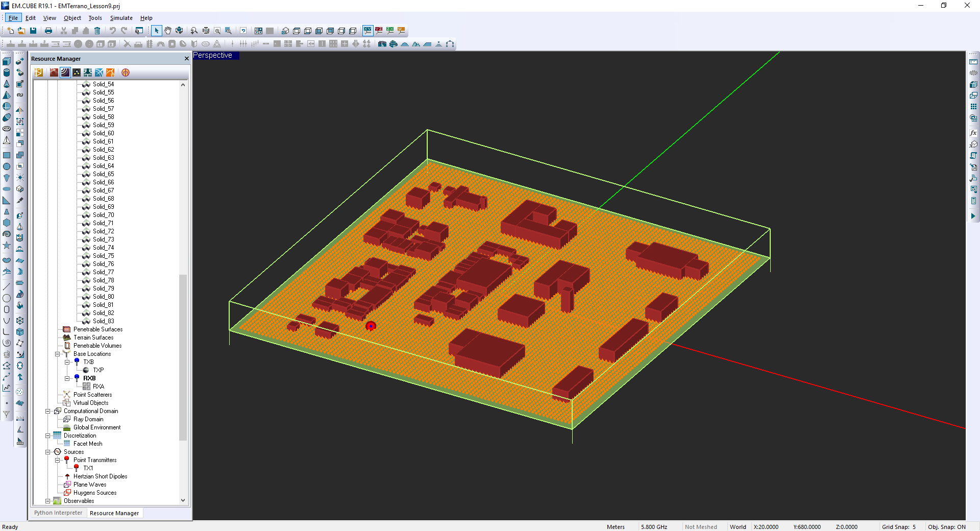Select the arrow pointer selection tool
This screenshot has height=531, width=980.
[157, 31]
